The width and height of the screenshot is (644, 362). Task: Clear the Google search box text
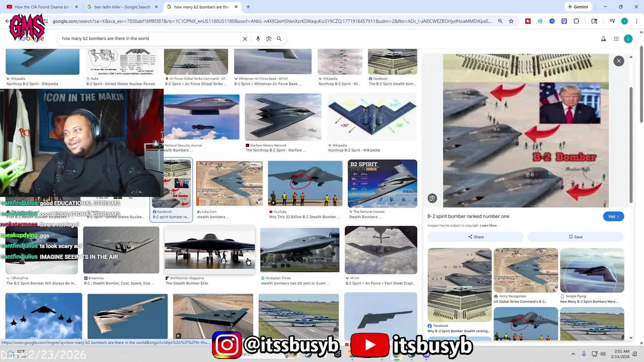pos(245,39)
